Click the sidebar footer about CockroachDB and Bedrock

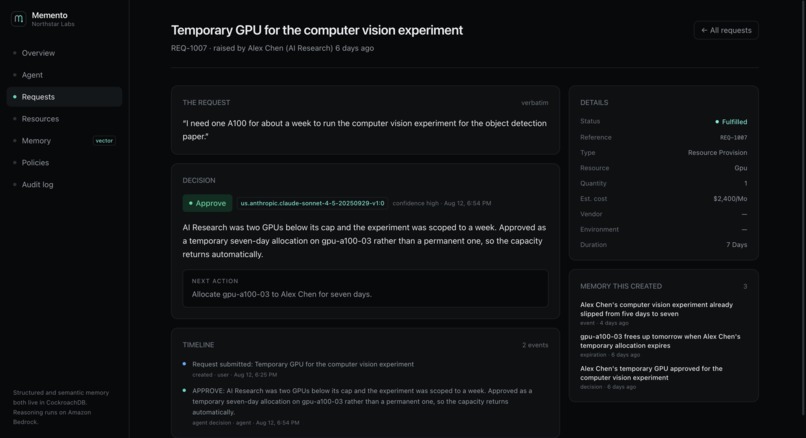click(61, 407)
